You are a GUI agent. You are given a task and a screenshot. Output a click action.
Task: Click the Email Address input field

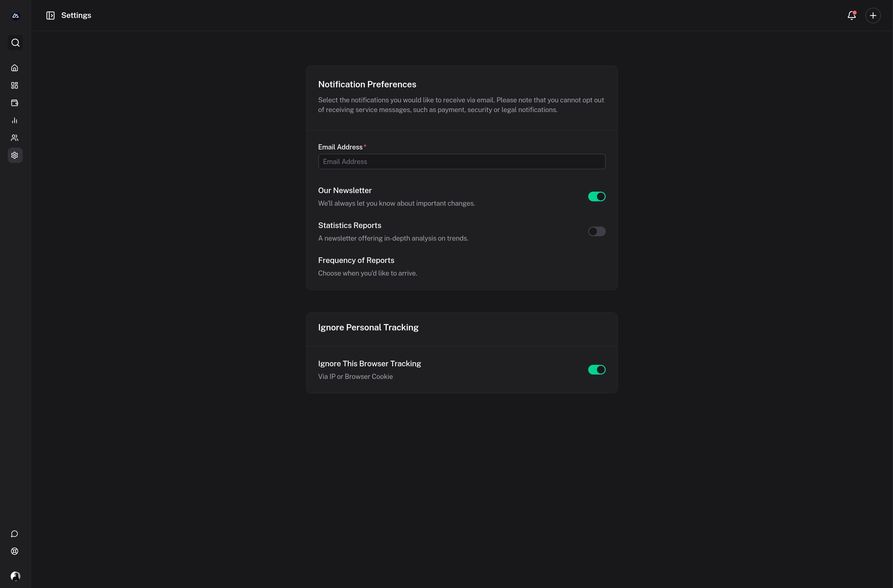pyautogui.click(x=462, y=162)
